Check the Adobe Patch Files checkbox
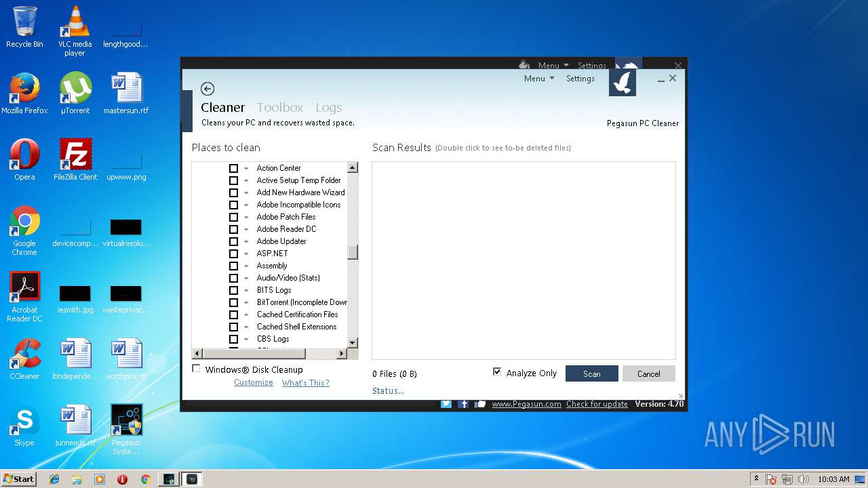The width and height of the screenshot is (868, 488). pyautogui.click(x=233, y=217)
